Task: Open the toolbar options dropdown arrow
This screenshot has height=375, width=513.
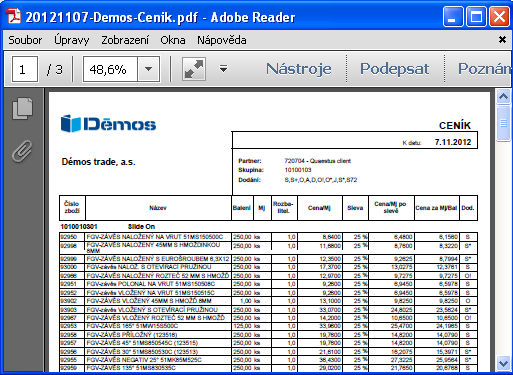Action: point(223,69)
